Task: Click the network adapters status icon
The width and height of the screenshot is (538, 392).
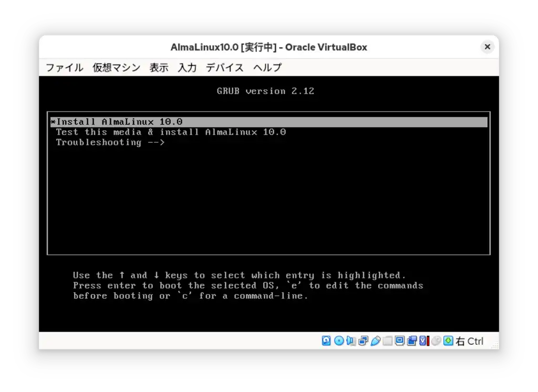Action: pos(364,341)
